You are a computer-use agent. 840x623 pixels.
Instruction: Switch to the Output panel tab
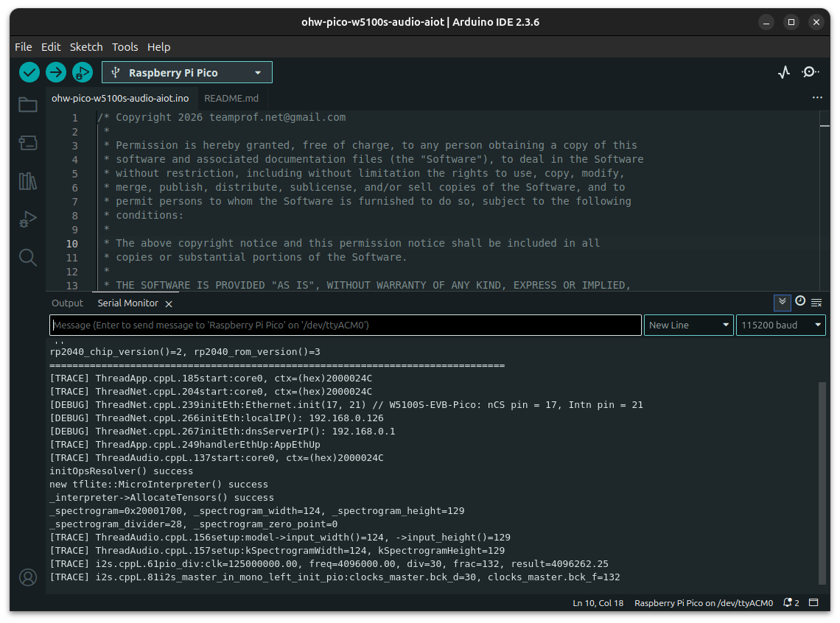pos(68,303)
